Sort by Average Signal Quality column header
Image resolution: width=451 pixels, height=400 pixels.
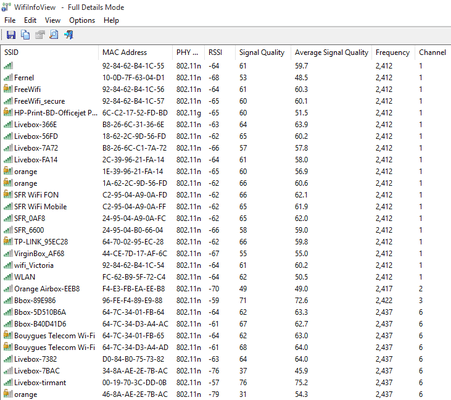coord(331,52)
